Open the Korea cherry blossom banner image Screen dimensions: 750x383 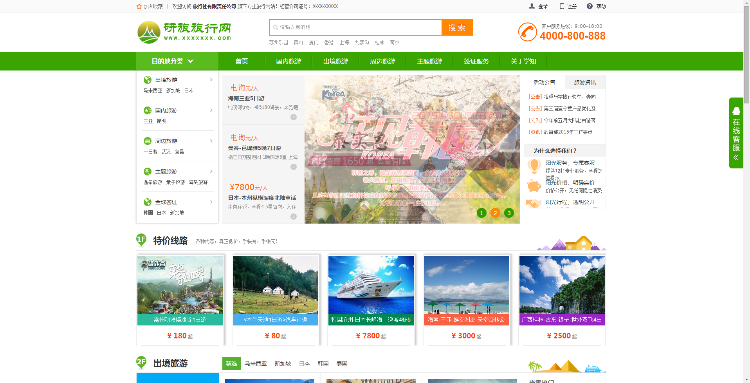coord(412,149)
